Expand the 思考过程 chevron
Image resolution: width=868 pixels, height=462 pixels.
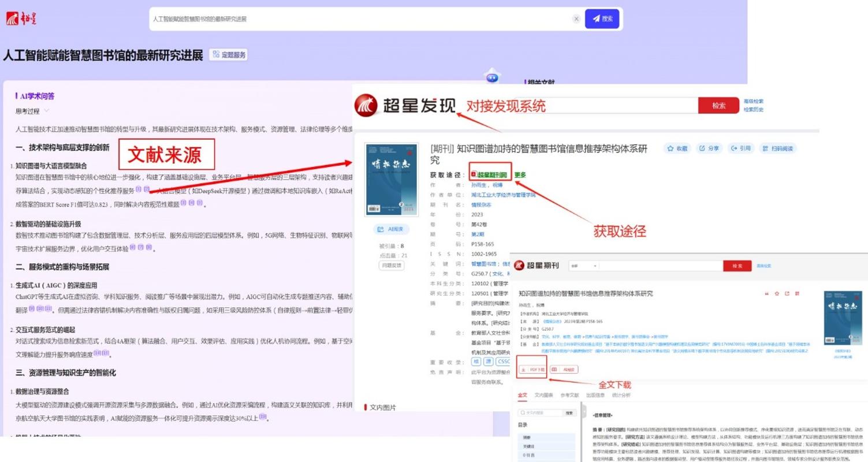click(47, 111)
